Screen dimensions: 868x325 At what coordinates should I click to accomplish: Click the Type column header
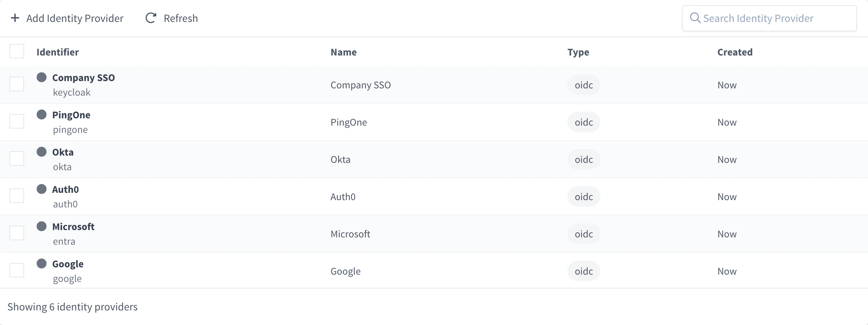[x=578, y=52]
